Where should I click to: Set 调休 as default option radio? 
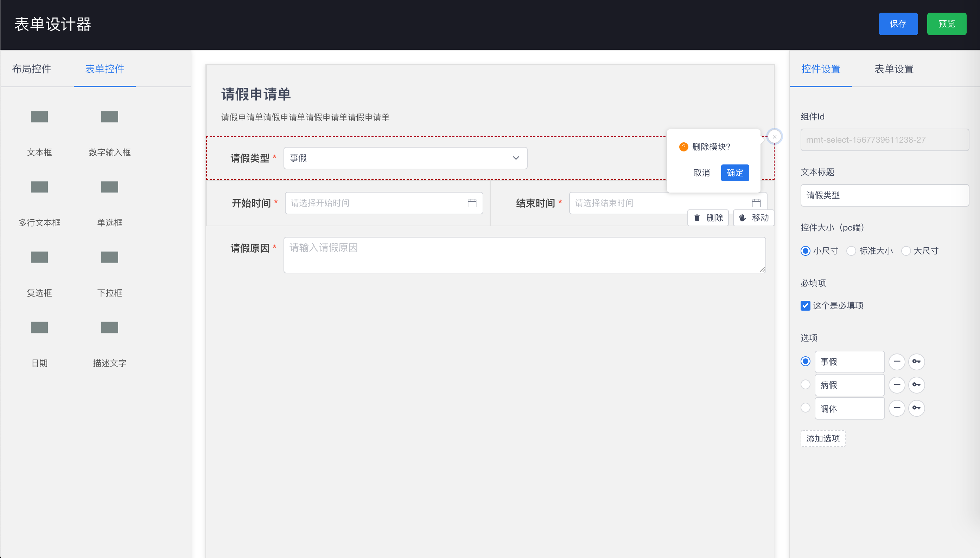pos(805,408)
